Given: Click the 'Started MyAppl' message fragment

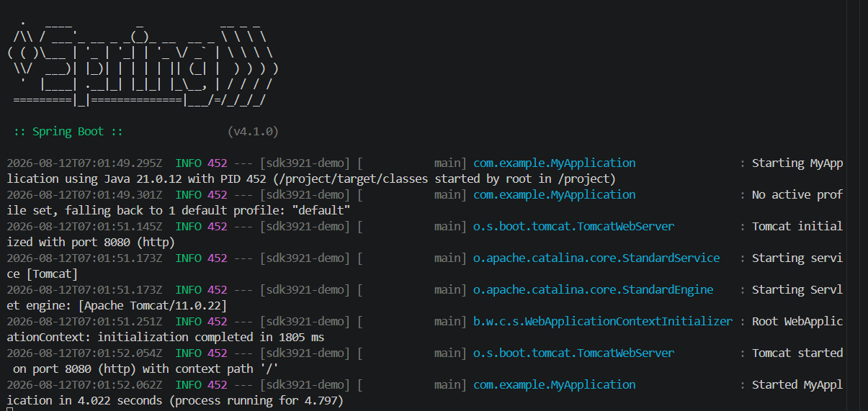Looking at the screenshot, I should click(797, 385).
